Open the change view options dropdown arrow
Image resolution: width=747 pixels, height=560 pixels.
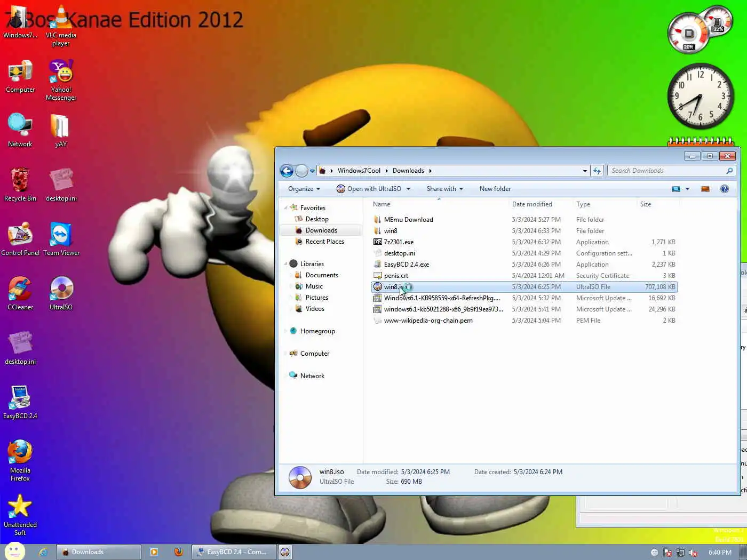(x=687, y=189)
